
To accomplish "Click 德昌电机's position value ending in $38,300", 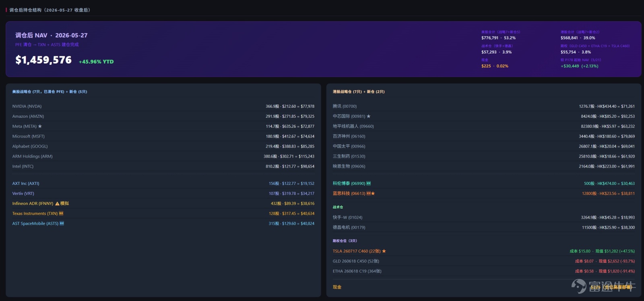I will [x=608, y=227].
